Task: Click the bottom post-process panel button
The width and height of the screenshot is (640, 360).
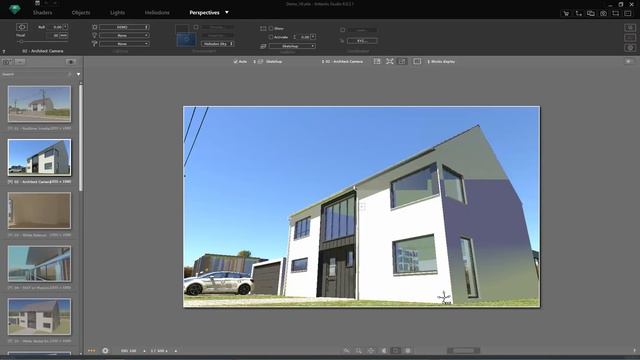Action: [x=630, y=48]
